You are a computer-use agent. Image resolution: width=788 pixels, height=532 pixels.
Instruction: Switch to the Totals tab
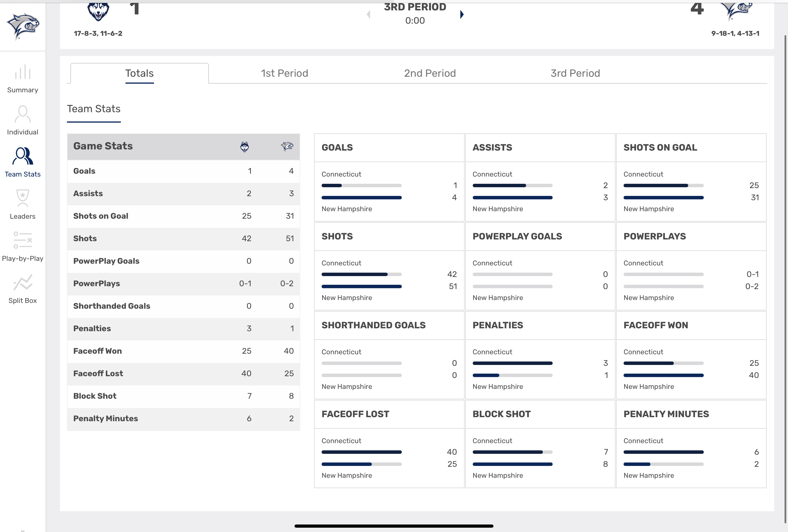[139, 73]
